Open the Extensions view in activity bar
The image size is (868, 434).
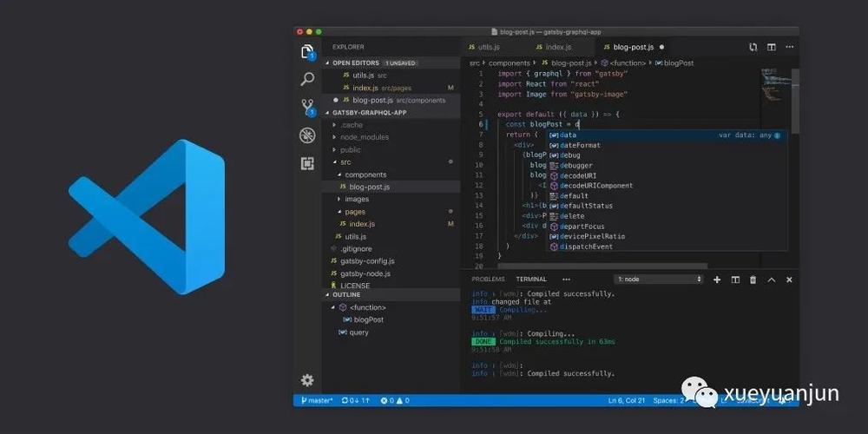click(x=307, y=164)
